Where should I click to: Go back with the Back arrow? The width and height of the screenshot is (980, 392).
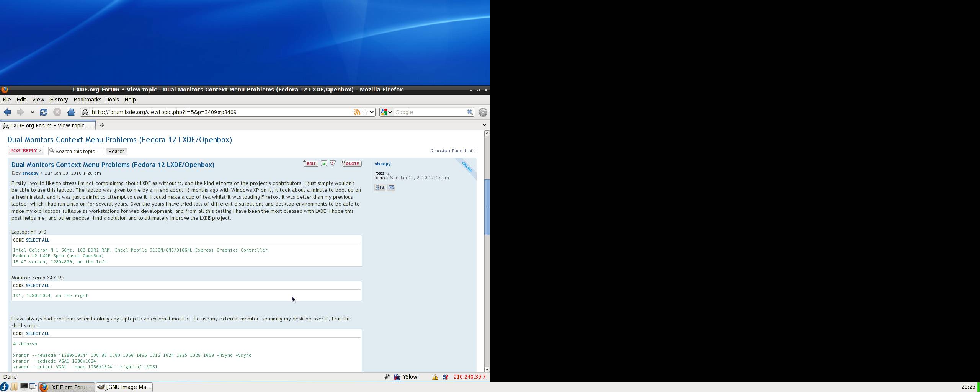pos(7,112)
